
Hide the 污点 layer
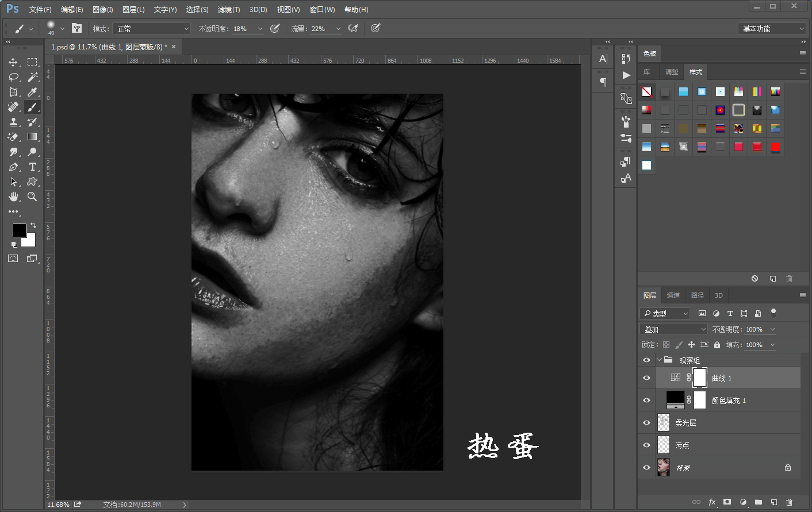tap(646, 445)
